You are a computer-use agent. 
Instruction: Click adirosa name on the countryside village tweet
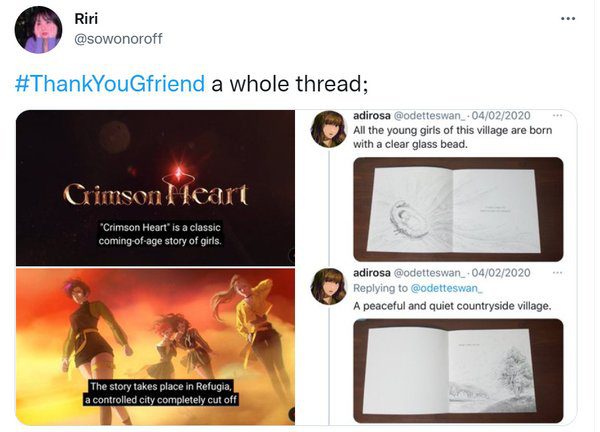click(x=372, y=273)
